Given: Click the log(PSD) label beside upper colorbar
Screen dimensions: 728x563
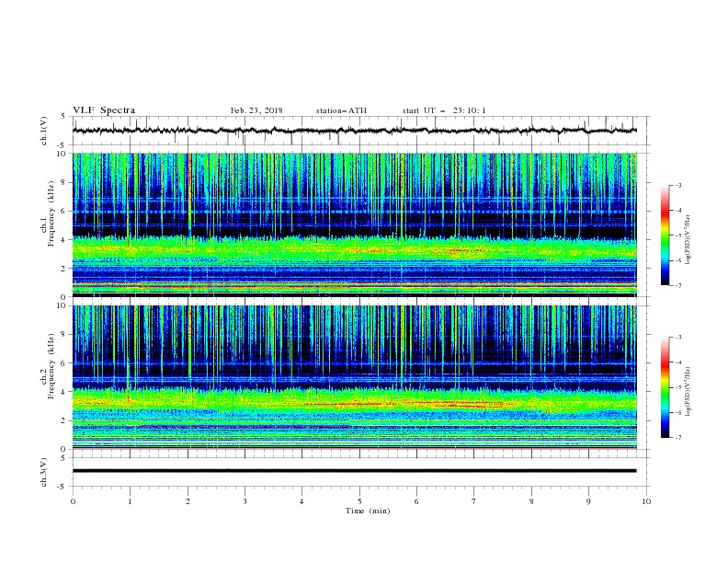Looking at the screenshot, I should point(688,240).
